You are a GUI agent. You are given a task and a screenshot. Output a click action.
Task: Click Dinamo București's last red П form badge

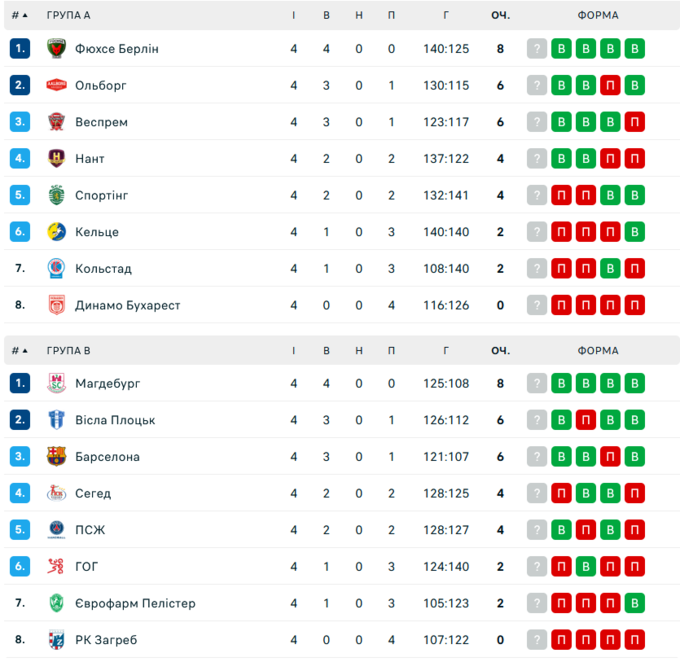[x=634, y=305]
